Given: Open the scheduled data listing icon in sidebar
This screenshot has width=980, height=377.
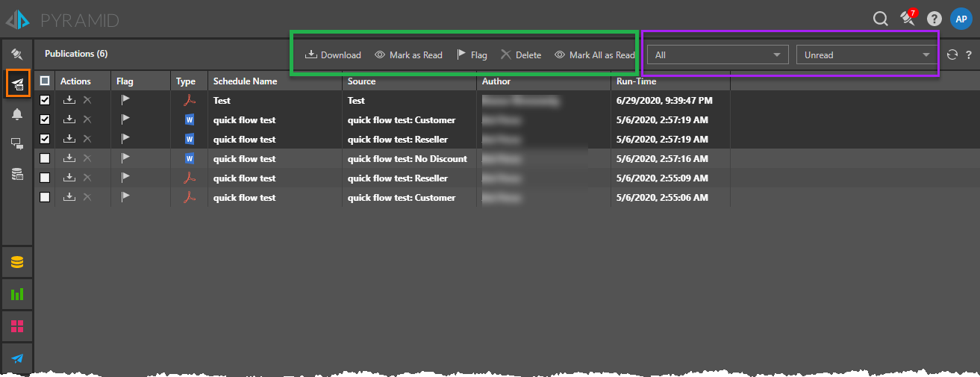Looking at the screenshot, I should tap(17, 174).
